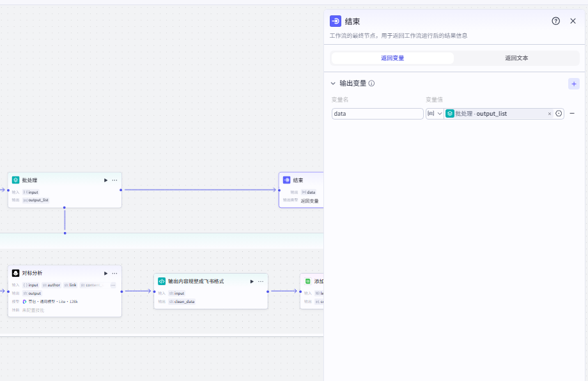Run the 对标分析 node
This screenshot has height=381, width=588.
pos(105,274)
